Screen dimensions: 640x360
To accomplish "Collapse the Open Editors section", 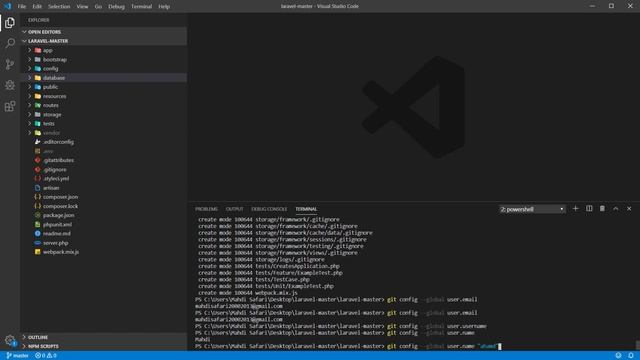I will 104,32.
